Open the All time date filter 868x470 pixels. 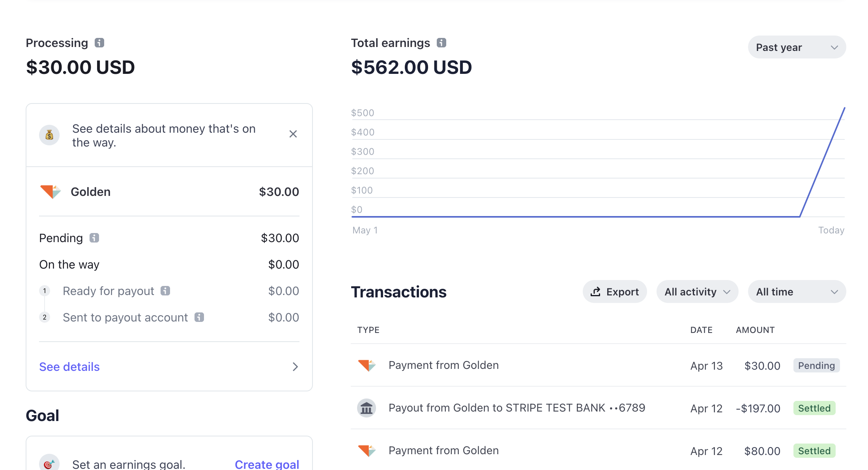tap(797, 292)
